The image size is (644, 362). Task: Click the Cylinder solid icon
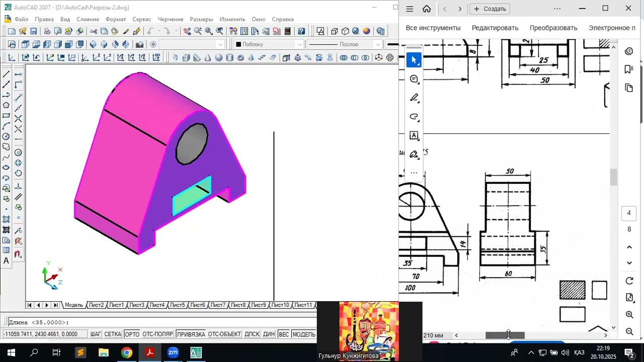(x=230, y=58)
